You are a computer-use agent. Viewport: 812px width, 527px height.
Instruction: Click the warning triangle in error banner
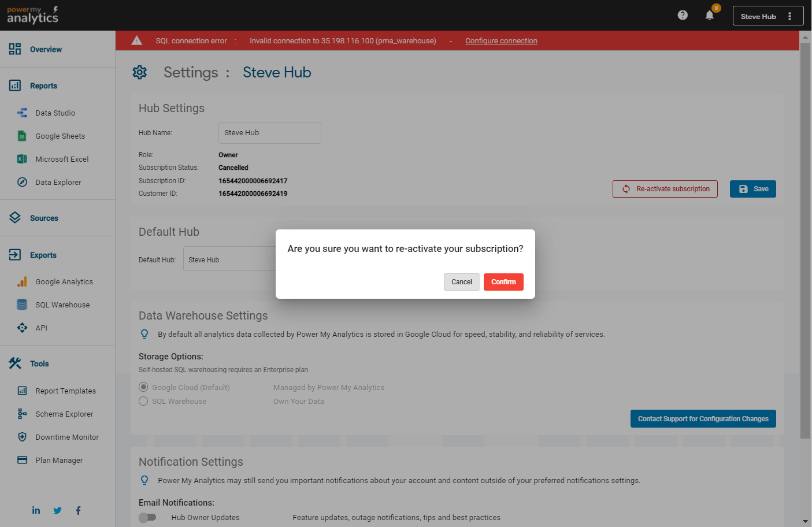coord(137,40)
